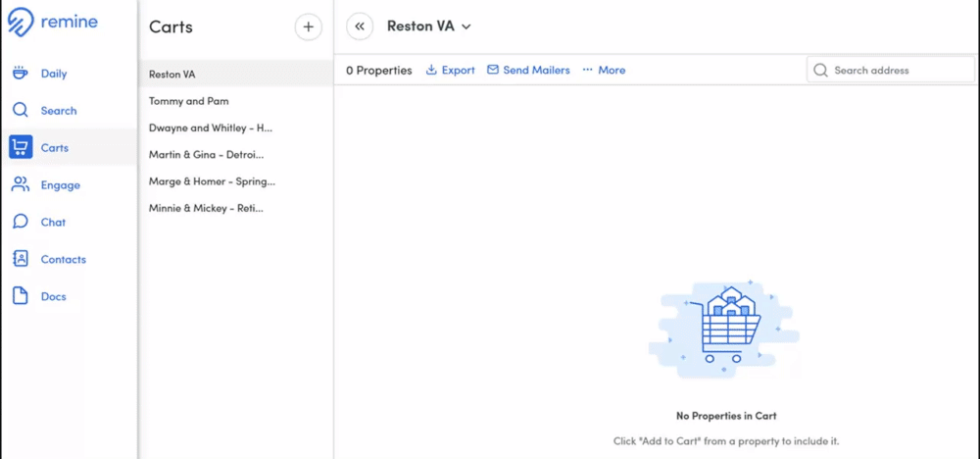This screenshot has width=980, height=459.
Task: Click the Export link
Action: click(x=458, y=70)
